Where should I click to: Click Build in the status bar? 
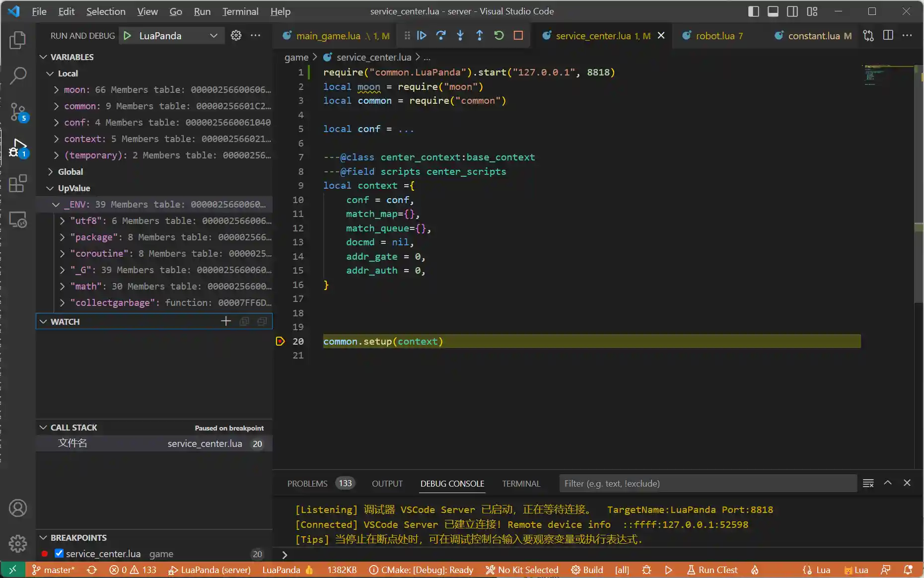(587, 570)
